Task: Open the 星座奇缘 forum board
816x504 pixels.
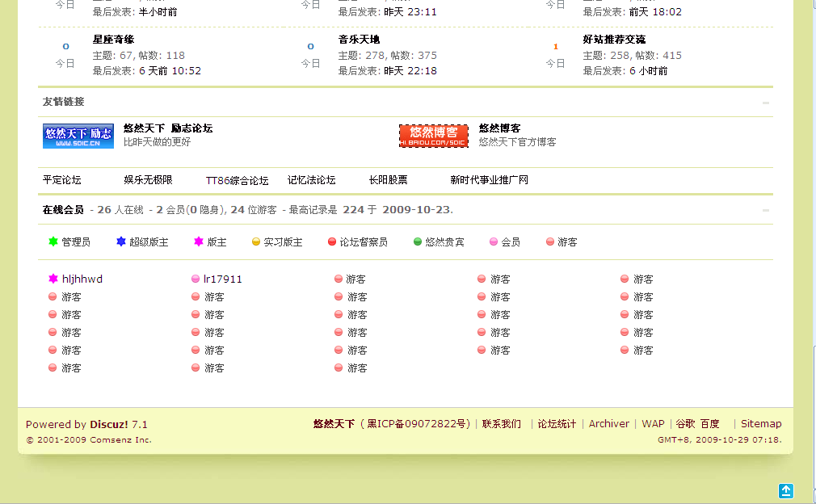Action: pyautogui.click(x=113, y=40)
